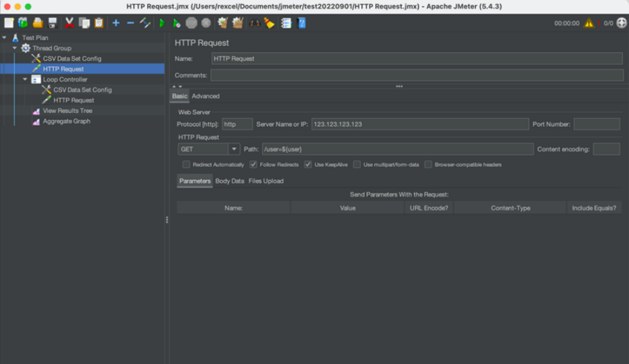Select the View Results Tree listener
Screen dimensions: 629x364
(x=68, y=111)
